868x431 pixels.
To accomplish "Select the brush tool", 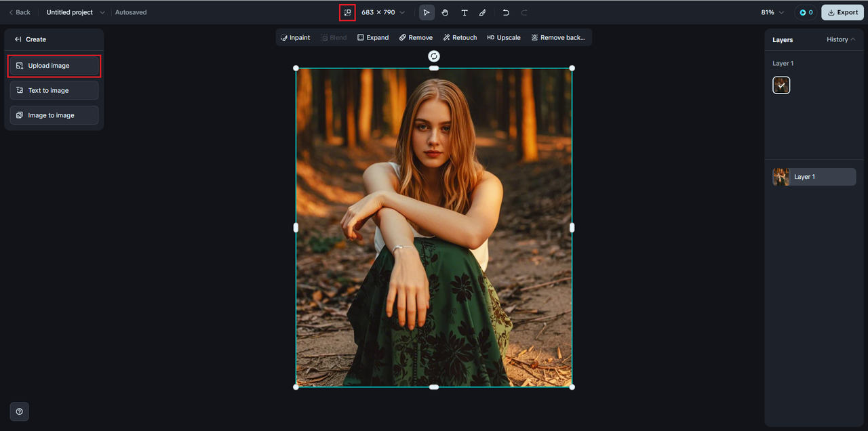I will coord(482,12).
